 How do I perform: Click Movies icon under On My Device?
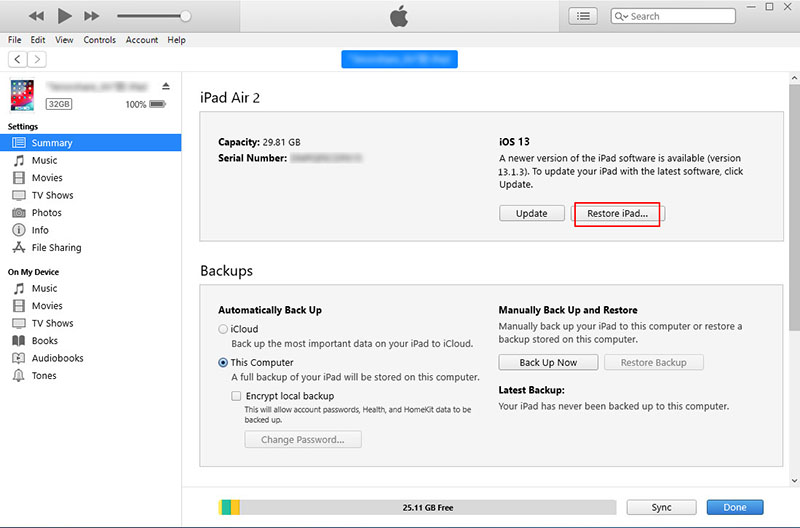coord(19,306)
